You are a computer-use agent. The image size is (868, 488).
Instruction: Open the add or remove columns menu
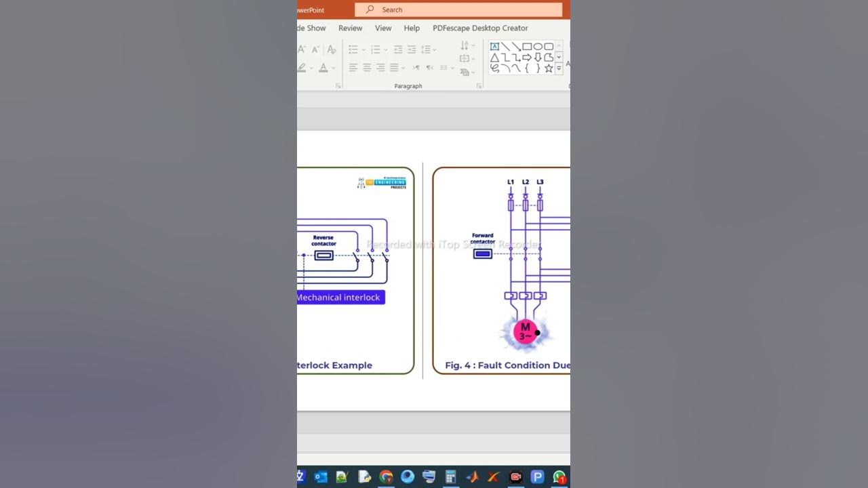click(x=446, y=68)
